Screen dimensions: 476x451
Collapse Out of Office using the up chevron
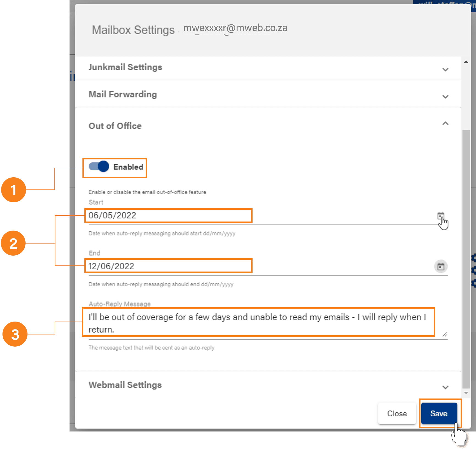click(445, 124)
